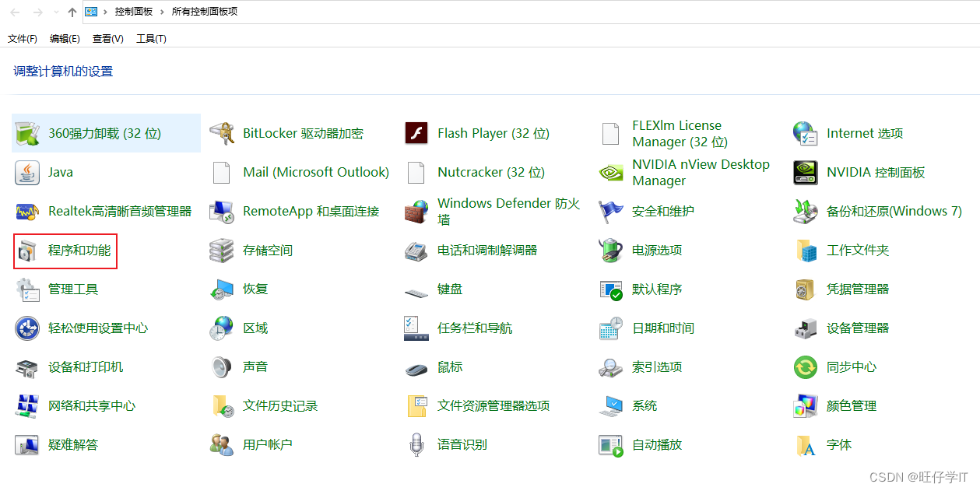
Task: Open the 同步中心 green sync icon
Action: point(806,366)
